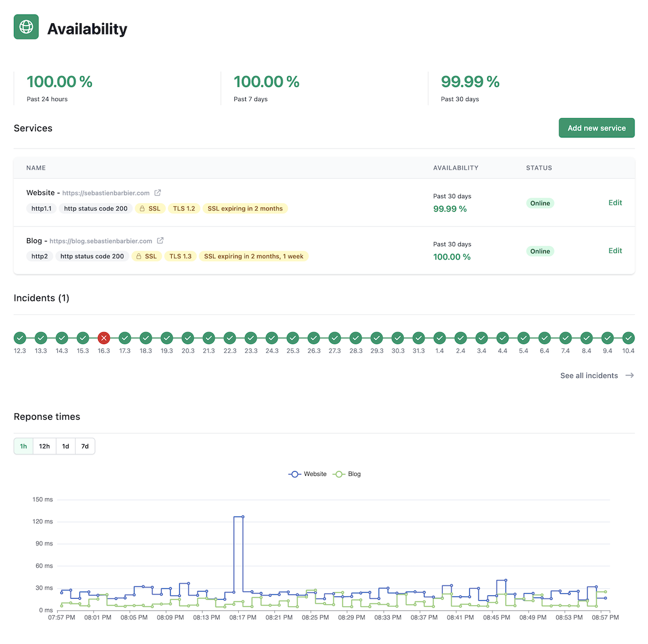Select the 7d time range

pos(85,446)
